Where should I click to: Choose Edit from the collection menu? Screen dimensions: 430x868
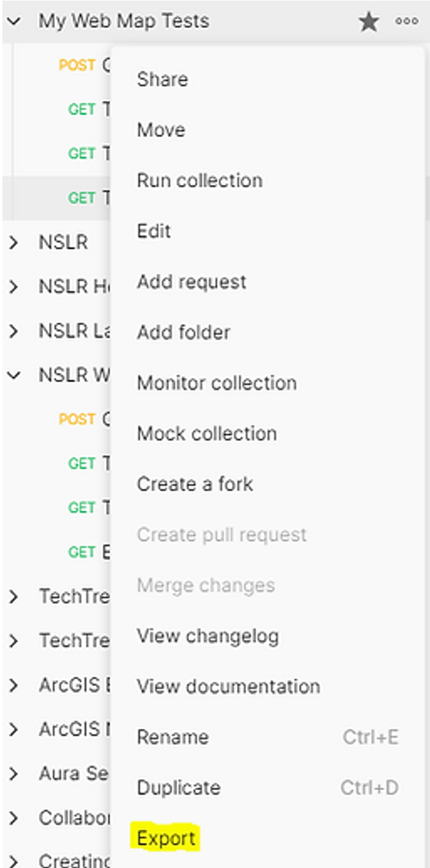click(154, 231)
